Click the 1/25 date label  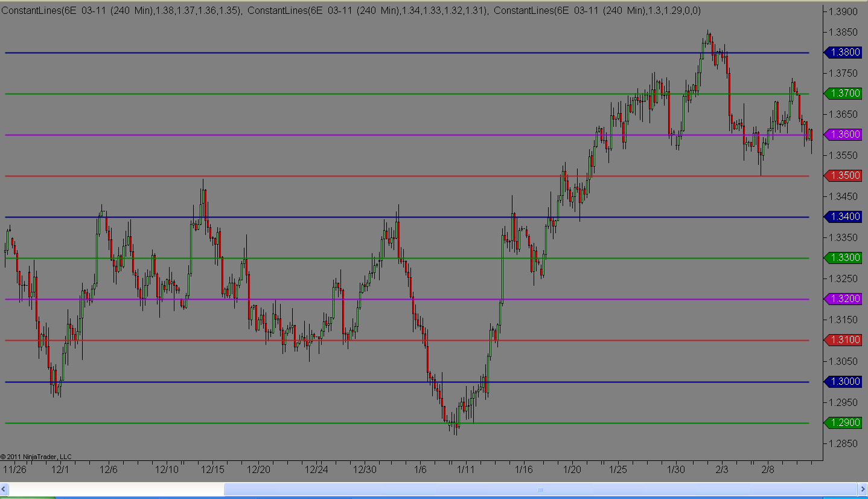click(x=618, y=469)
